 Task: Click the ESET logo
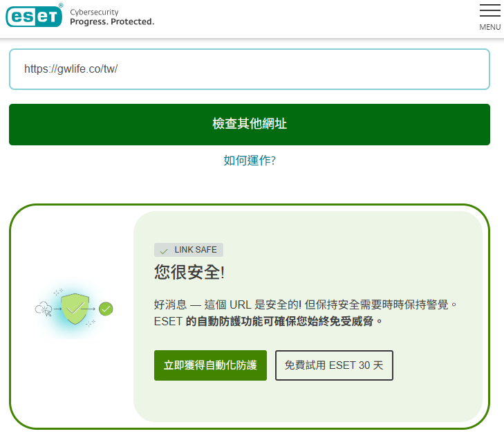point(35,16)
